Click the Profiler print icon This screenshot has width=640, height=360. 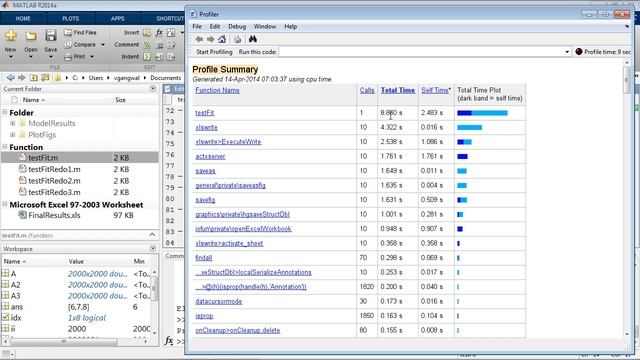tap(238, 39)
